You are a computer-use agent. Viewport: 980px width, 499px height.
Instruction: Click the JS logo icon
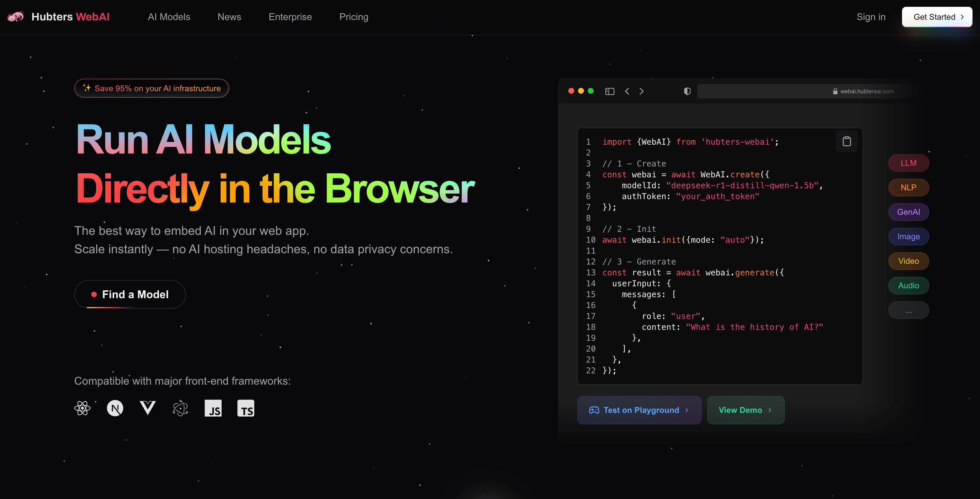tap(213, 408)
